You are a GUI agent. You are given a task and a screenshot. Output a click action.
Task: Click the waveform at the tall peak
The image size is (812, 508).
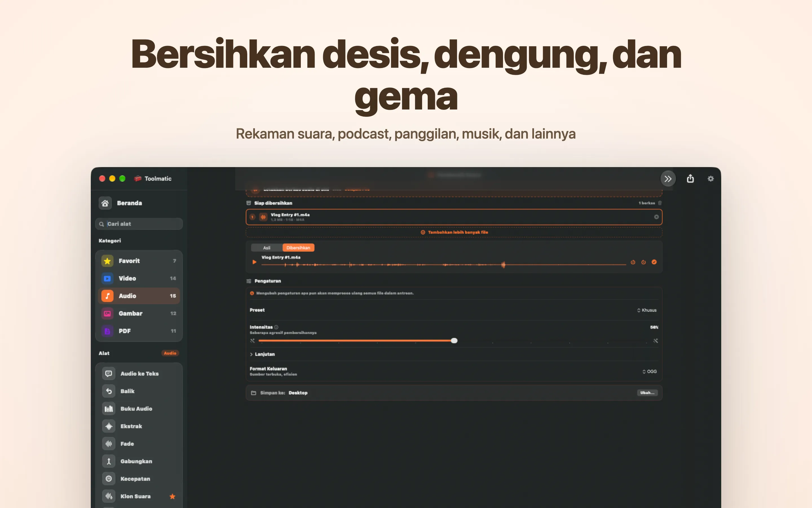[x=503, y=265]
